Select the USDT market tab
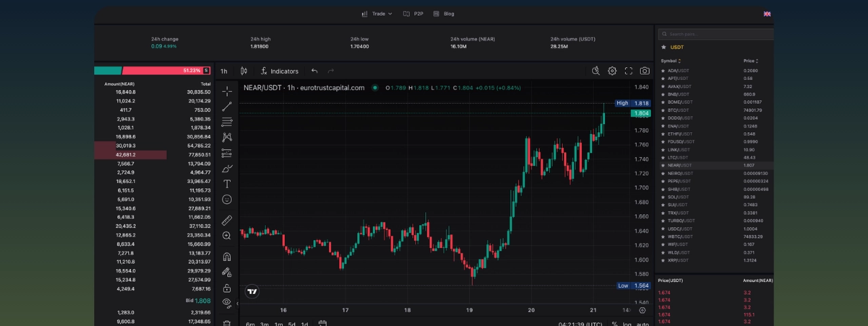The width and height of the screenshot is (868, 326). coord(677,47)
